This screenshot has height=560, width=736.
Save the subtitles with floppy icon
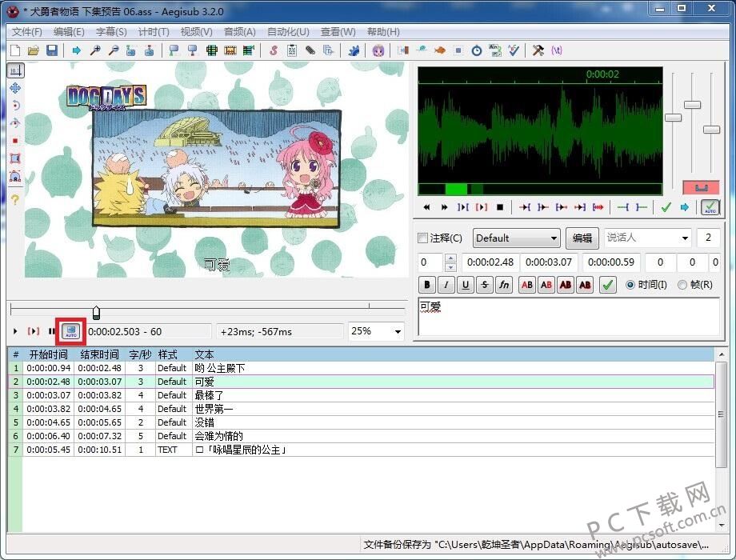(x=52, y=50)
